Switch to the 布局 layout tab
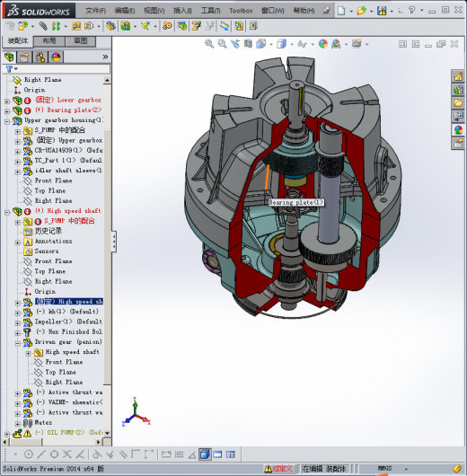 [x=48, y=41]
